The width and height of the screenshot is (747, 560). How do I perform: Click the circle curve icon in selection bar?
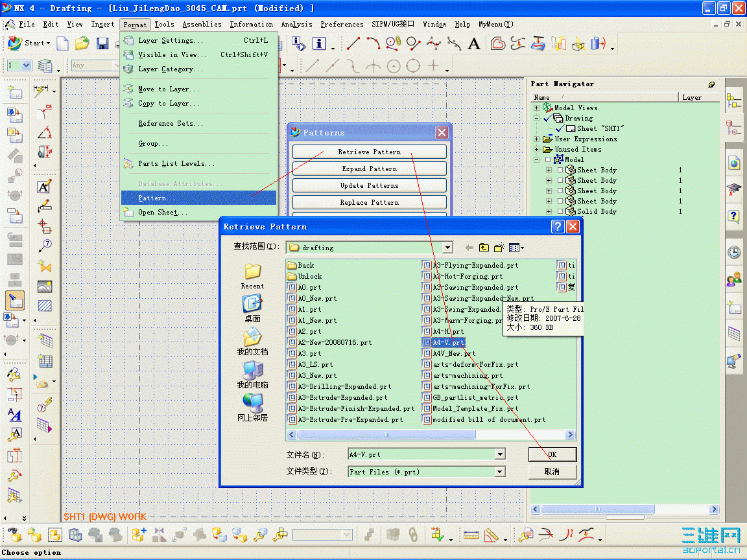click(x=394, y=65)
